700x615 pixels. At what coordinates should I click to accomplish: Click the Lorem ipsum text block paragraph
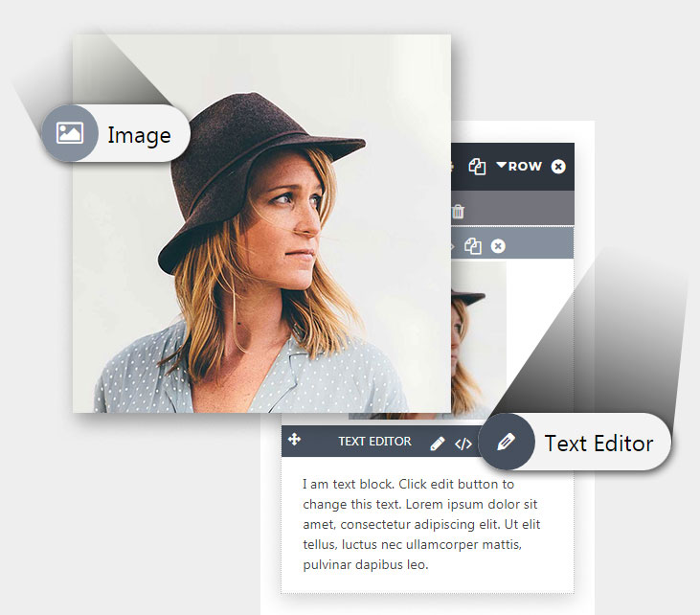click(x=422, y=524)
